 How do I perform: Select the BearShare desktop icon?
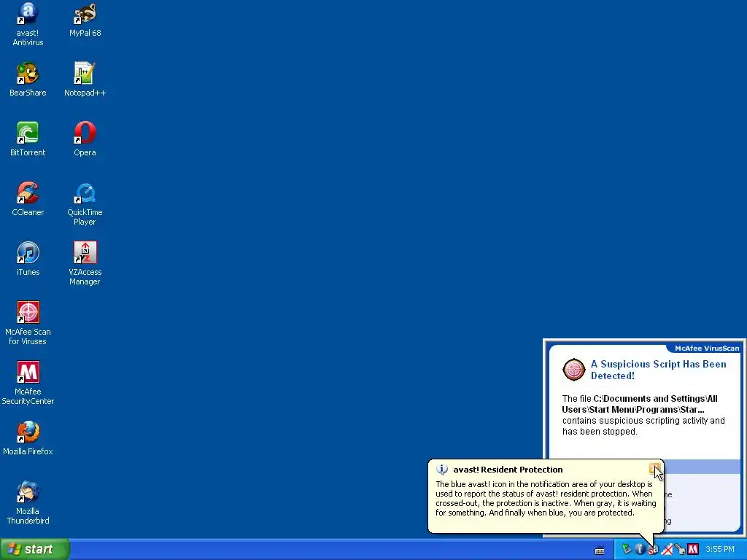(28, 79)
